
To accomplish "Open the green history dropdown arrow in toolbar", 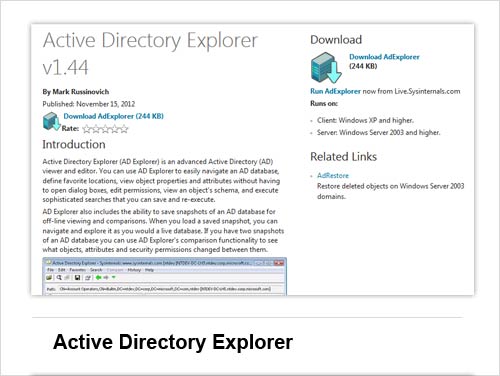I will point(114,277).
